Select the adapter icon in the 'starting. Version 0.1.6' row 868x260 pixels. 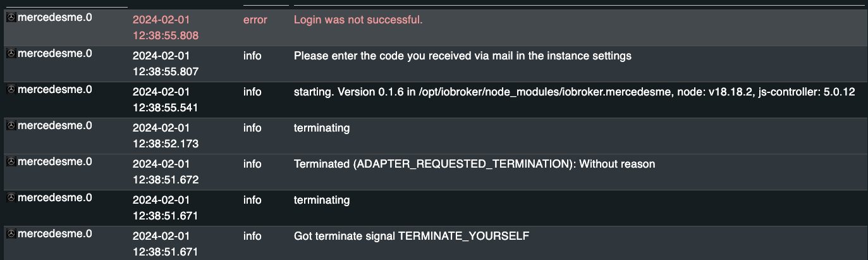coord(11,90)
